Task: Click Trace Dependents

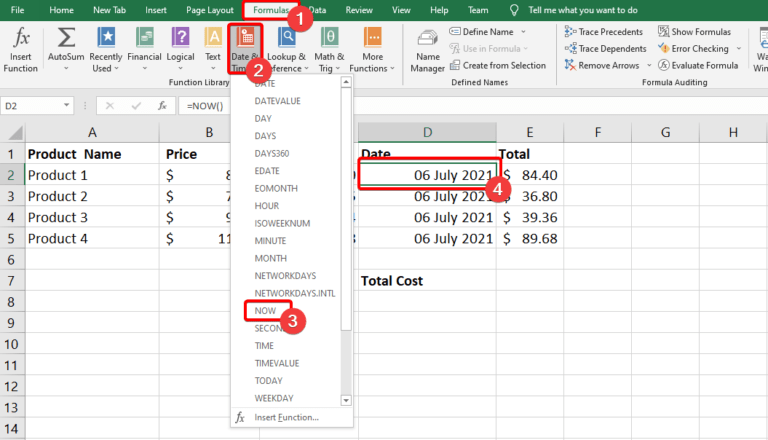Action: [605, 49]
